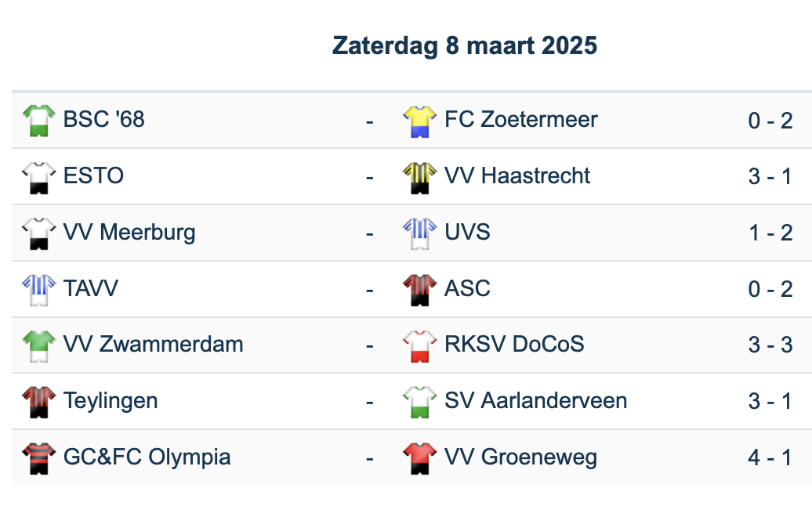Click the VV Haastrecht striped jersey icon
The image size is (812, 506).
pos(419,177)
